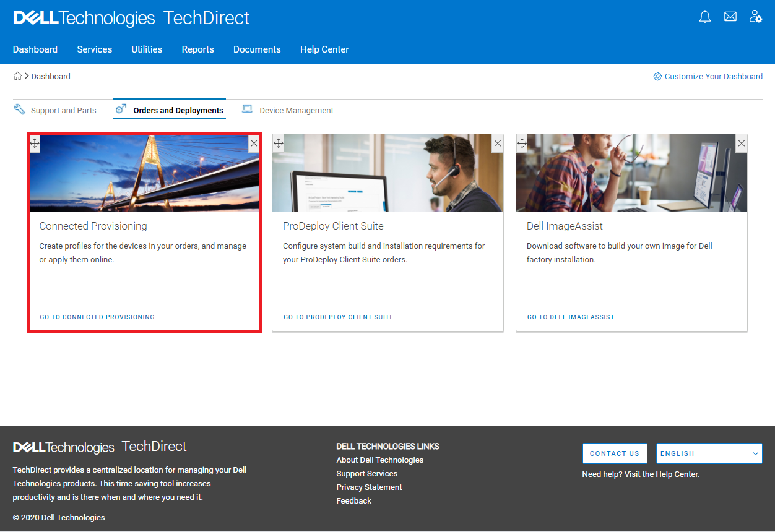This screenshot has height=532, width=775.
Task: Open the English language dropdown
Action: (x=709, y=453)
